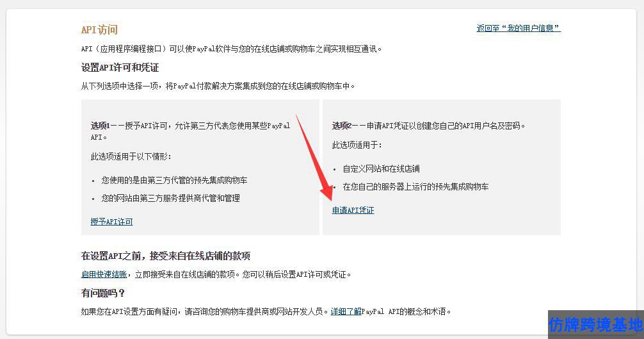Screen dimensions: 644x339
Task: Click the 选项1 description text
Action: pos(191,131)
